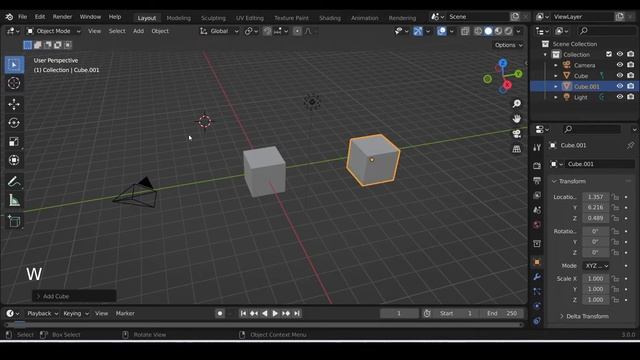The height and width of the screenshot is (360, 640).
Task: Toggle camera view icon
Action: [x=517, y=134]
